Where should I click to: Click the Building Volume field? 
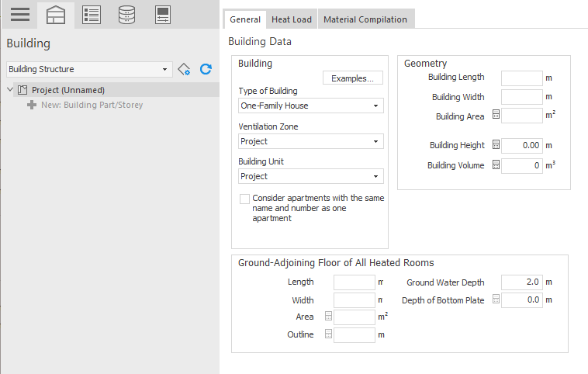[x=521, y=166]
